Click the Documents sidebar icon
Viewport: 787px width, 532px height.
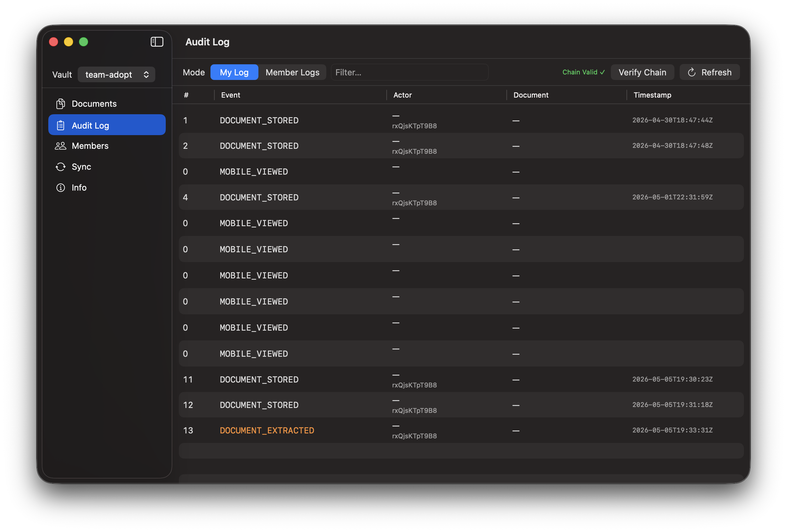(61, 103)
